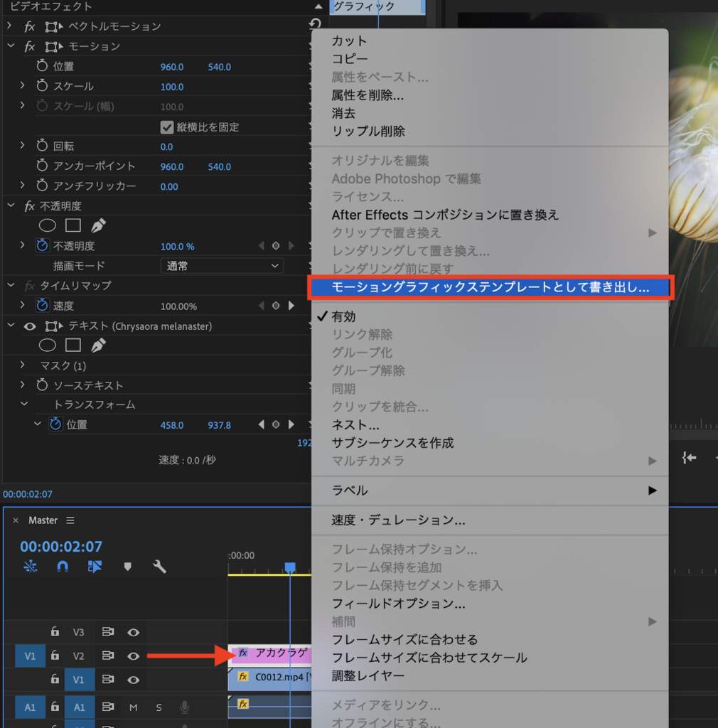Toggle stopwatch for テキスト transform 位置
This screenshot has height=728, width=718.
click(55, 424)
